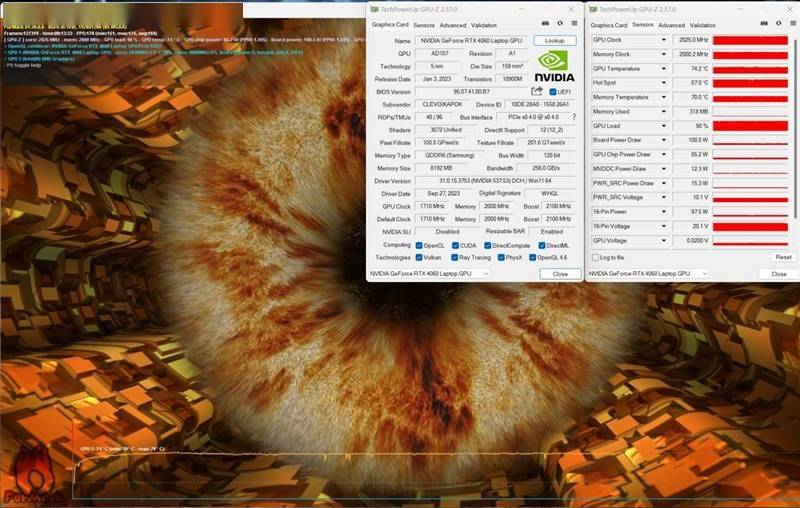
Task: Enable the Log to file checkbox
Action: coord(595,258)
